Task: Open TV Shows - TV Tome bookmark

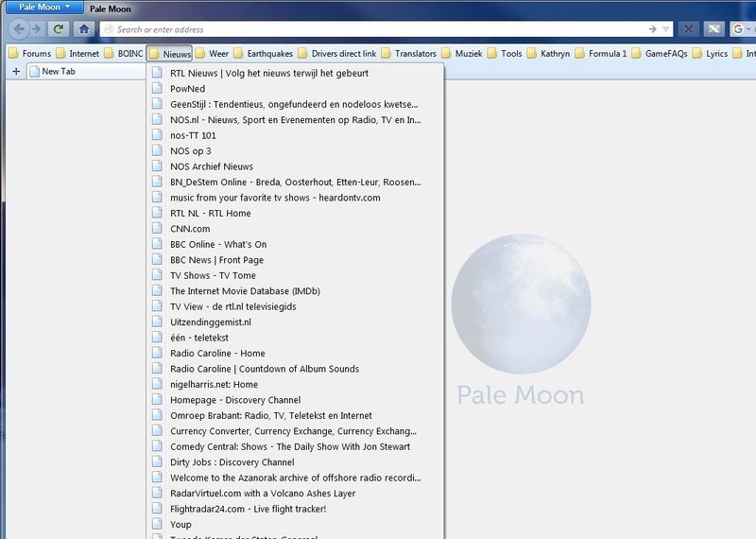Action: 295,275
